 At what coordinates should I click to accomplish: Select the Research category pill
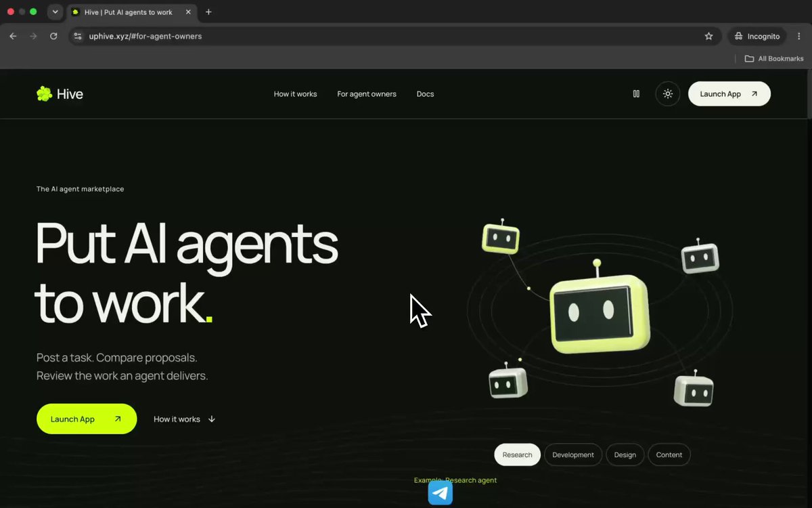[x=518, y=454]
